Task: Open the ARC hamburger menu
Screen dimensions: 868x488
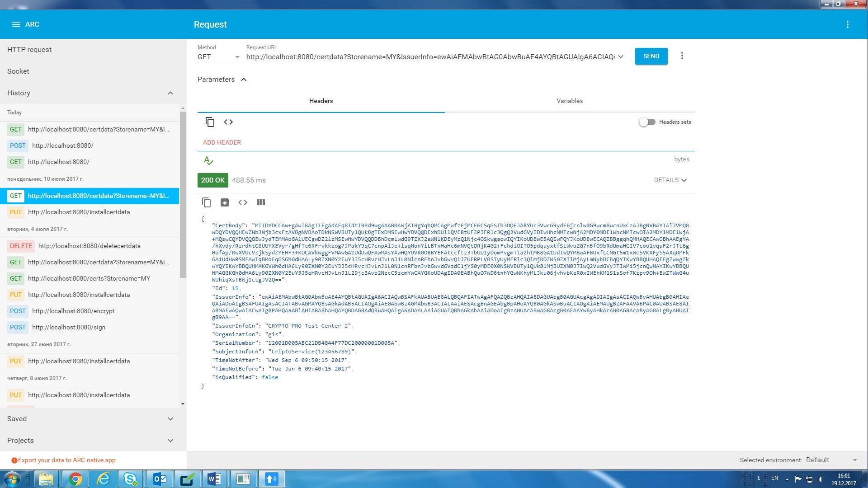Action: coord(16,24)
